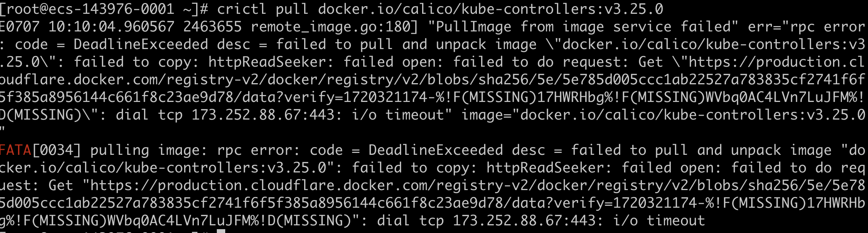Image resolution: width=868 pixels, height=233 pixels.
Task: Click the E0707 log prefix
Action: point(19,27)
